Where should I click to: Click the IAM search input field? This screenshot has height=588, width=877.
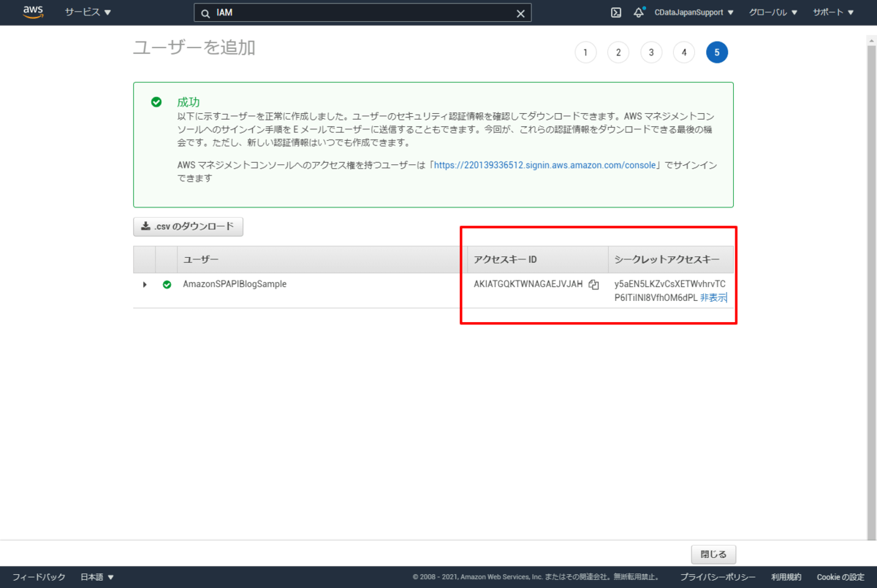tap(362, 13)
